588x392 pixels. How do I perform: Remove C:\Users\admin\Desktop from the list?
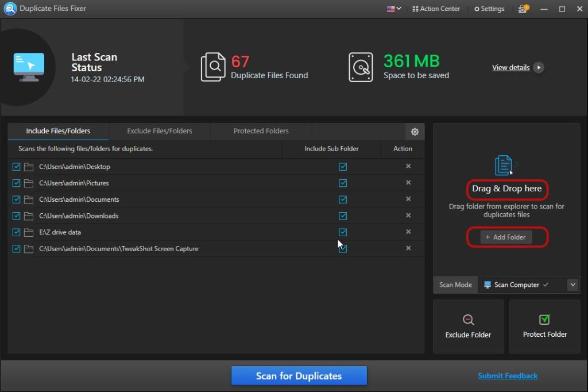tap(408, 166)
